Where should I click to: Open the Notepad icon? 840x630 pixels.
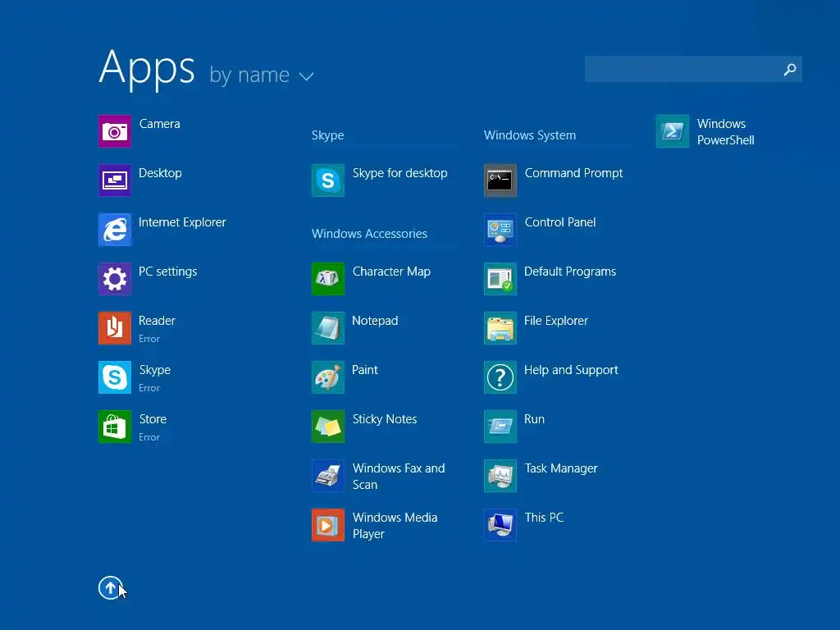328,328
